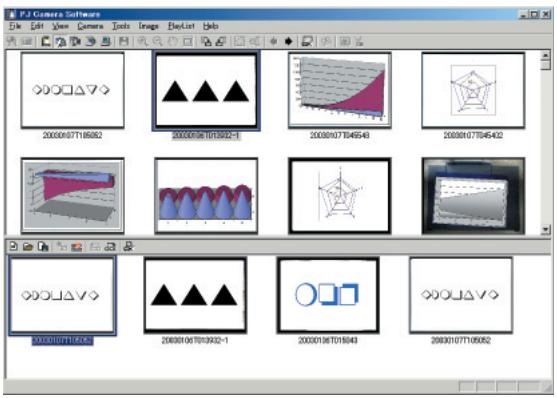Click the highlighted playlist label 20030107T105052
Image resolution: width=557 pixels, height=398 pixels.
63,340
